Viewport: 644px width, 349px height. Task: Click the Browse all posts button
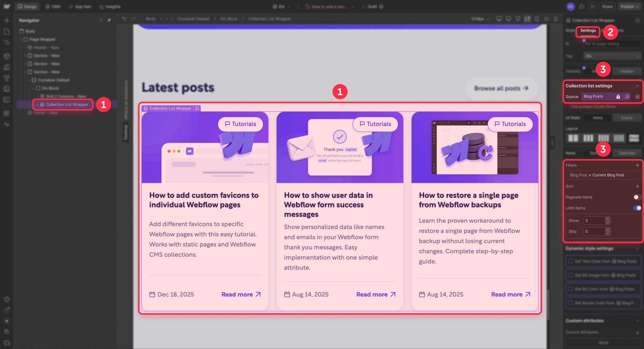coord(501,88)
